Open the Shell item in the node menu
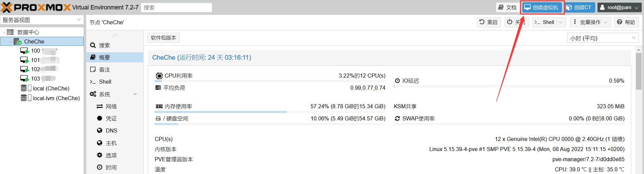 pos(105,82)
